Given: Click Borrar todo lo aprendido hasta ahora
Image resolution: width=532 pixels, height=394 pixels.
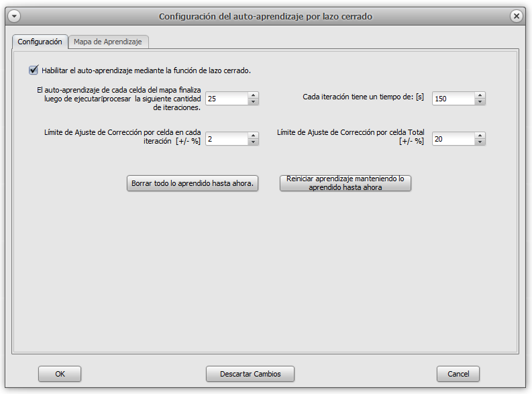Looking at the screenshot, I should coord(193,183).
